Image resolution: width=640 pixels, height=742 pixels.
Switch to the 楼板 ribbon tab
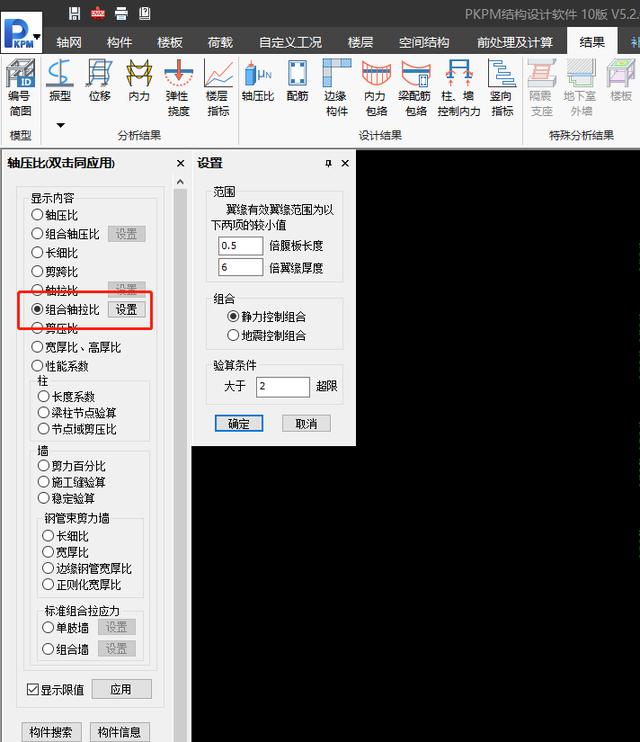click(169, 43)
